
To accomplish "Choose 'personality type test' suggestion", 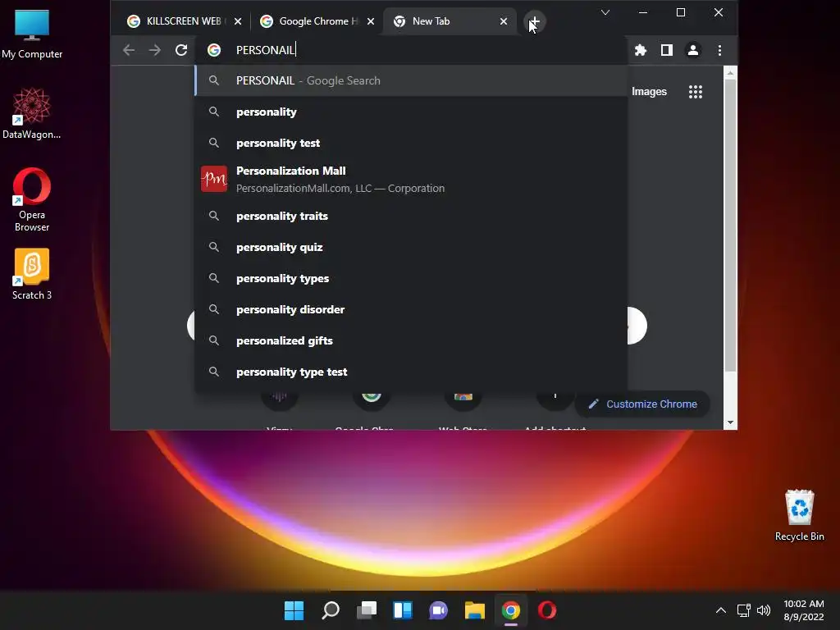I will coord(411,372).
